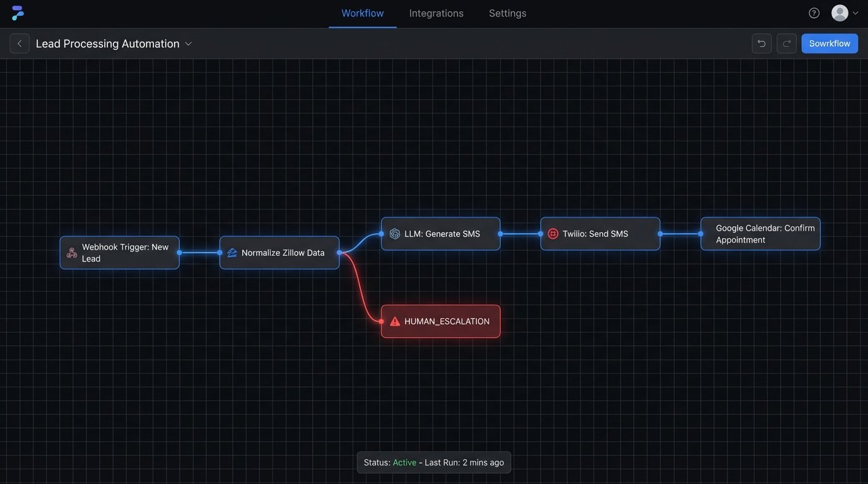
Task: Select the Workflow tab
Action: 361,13
